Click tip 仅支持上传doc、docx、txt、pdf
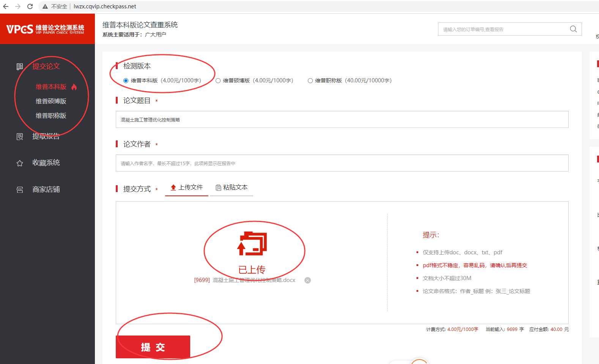Viewport: 599px width, 364px height. pos(462,252)
